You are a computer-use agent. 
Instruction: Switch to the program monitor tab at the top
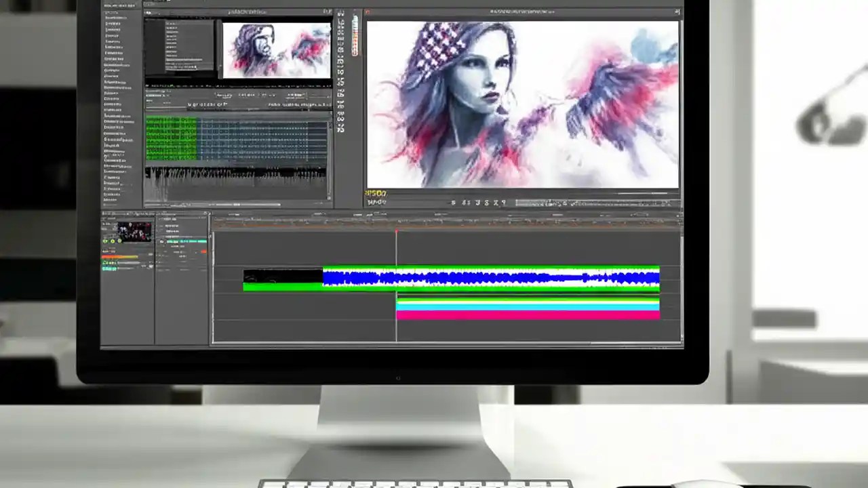click(x=522, y=12)
